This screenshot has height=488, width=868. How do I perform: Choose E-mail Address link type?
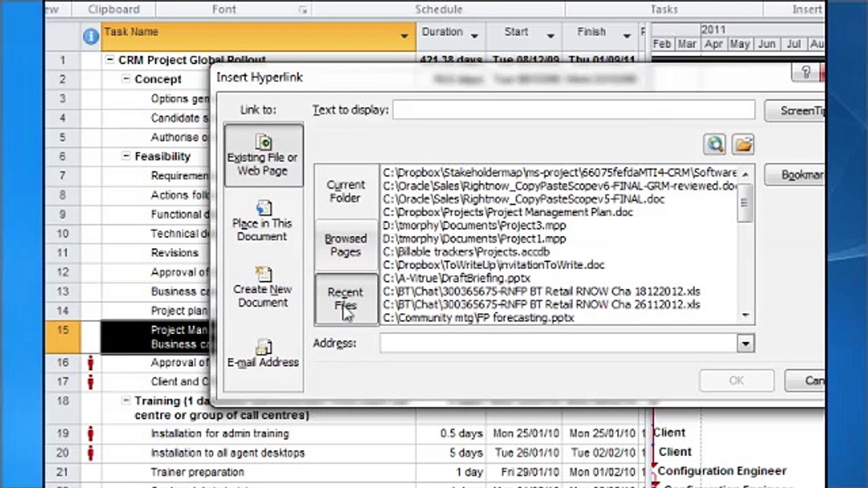(263, 353)
